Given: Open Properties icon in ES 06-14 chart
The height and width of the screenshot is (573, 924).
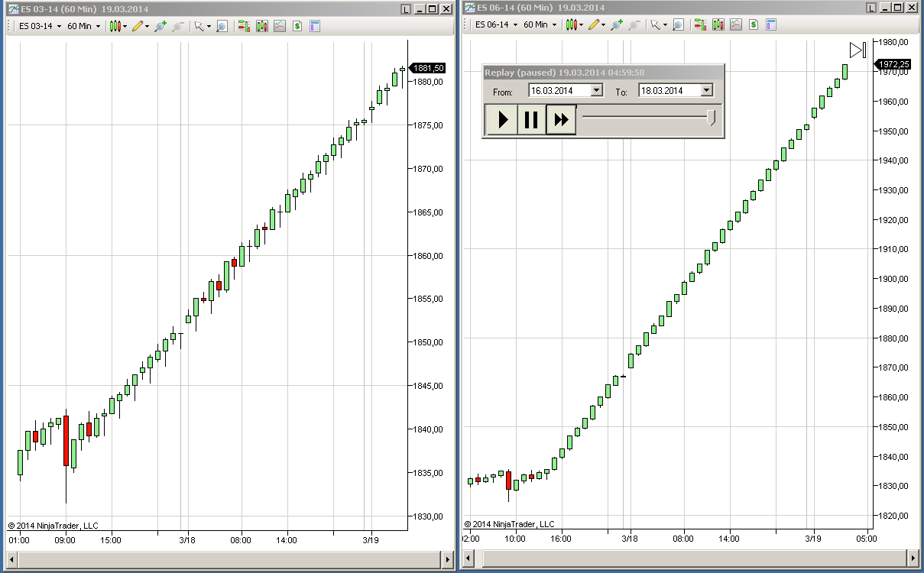Looking at the screenshot, I should [771, 24].
